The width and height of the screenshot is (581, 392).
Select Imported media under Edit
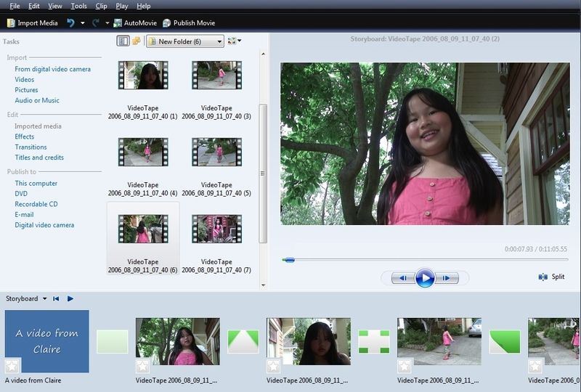(x=38, y=126)
